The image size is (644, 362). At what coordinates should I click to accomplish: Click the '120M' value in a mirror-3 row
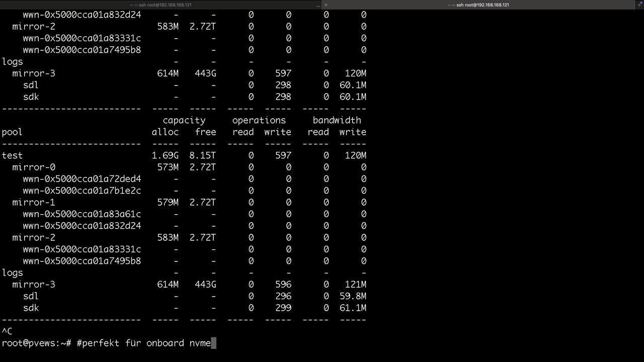coord(355,73)
